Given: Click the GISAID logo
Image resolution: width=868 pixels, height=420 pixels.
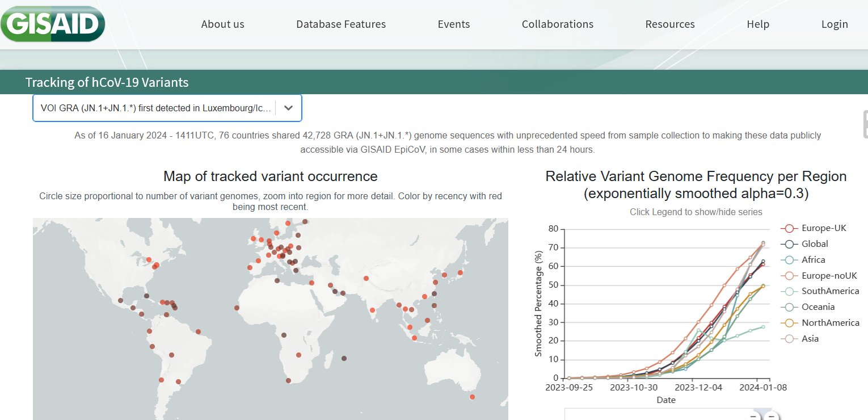Looking at the screenshot, I should (x=53, y=23).
